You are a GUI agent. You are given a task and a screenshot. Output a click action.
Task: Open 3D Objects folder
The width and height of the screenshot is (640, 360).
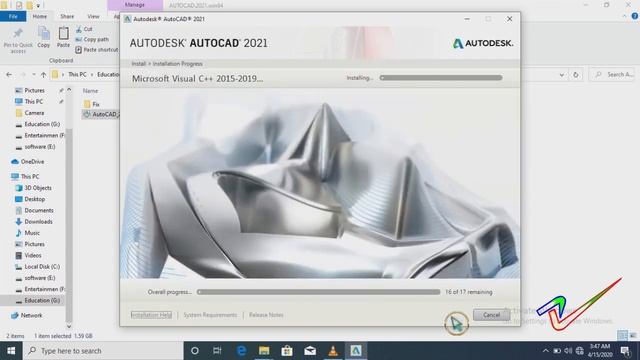pos(38,188)
